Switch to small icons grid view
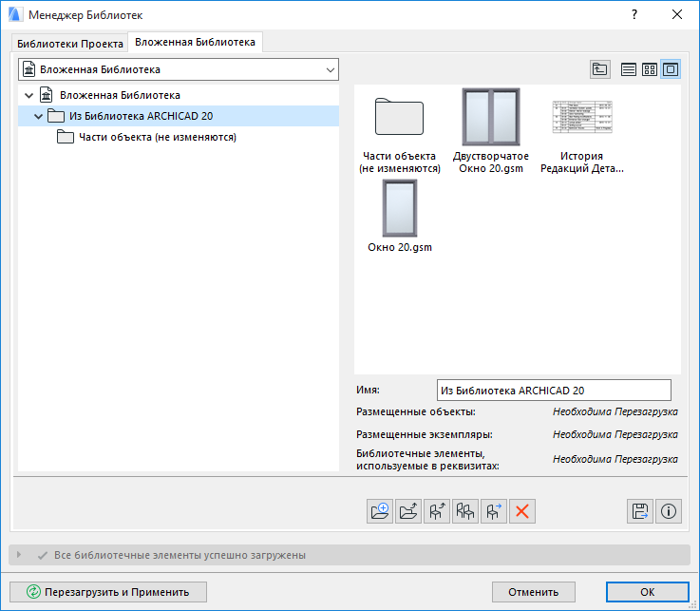 pyautogui.click(x=650, y=69)
